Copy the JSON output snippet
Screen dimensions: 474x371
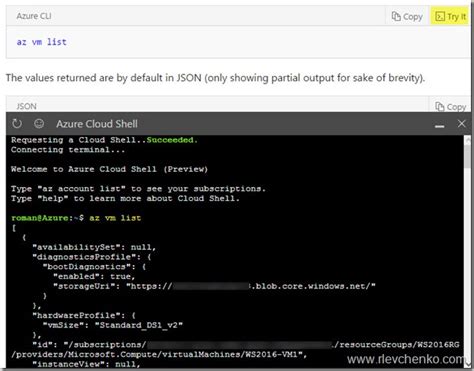pyautogui.click(x=450, y=107)
